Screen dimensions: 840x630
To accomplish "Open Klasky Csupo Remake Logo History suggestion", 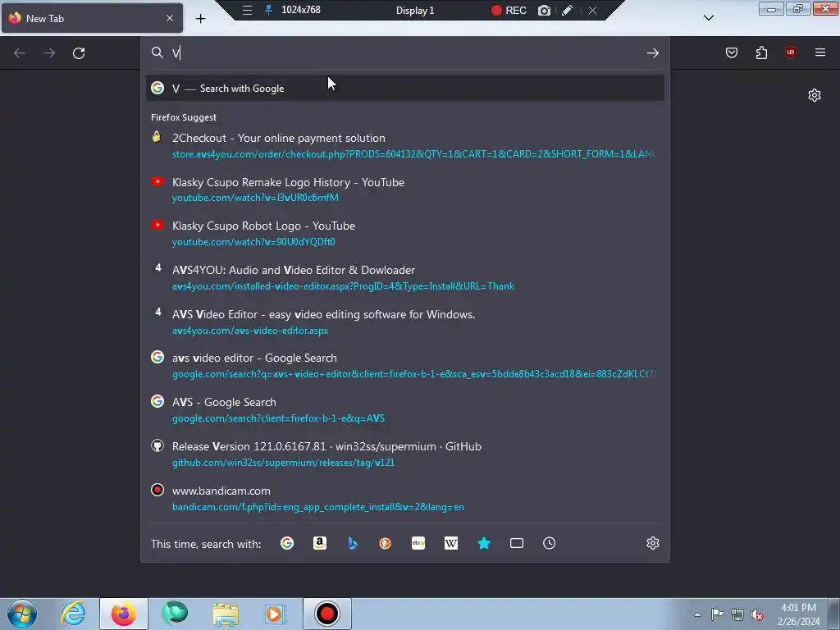I will 405,189.
